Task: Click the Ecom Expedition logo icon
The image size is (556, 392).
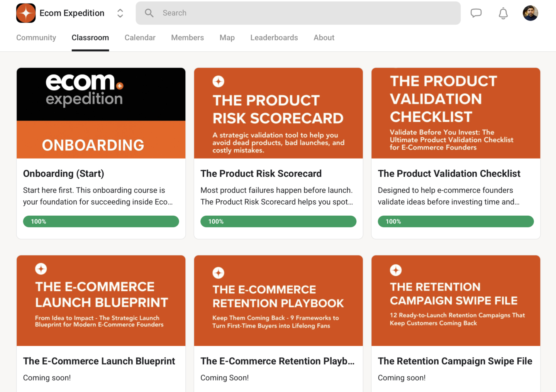Action: (26, 13)
